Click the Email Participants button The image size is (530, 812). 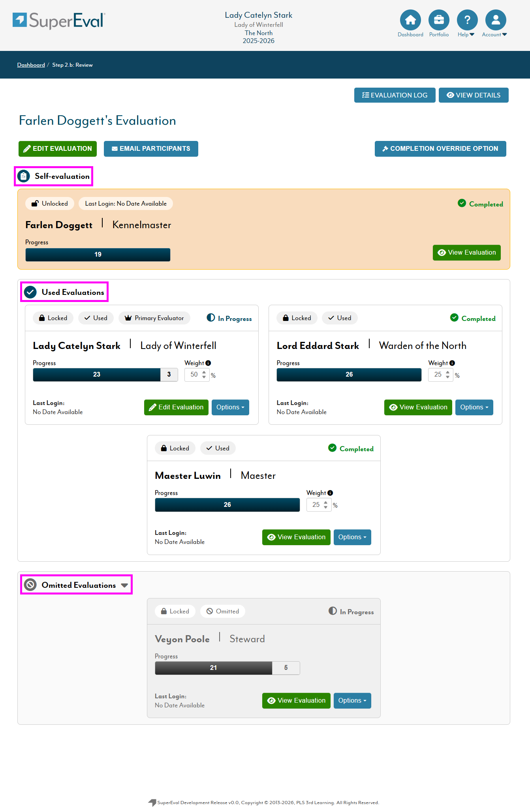click(151, 149)
